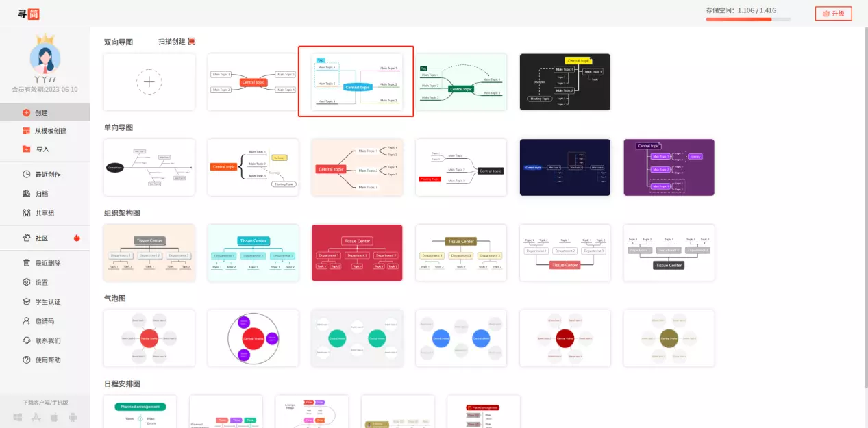Screen dimensions: 868x428
Task: Open 共享组 via its group icon
Action: point(27,213)
